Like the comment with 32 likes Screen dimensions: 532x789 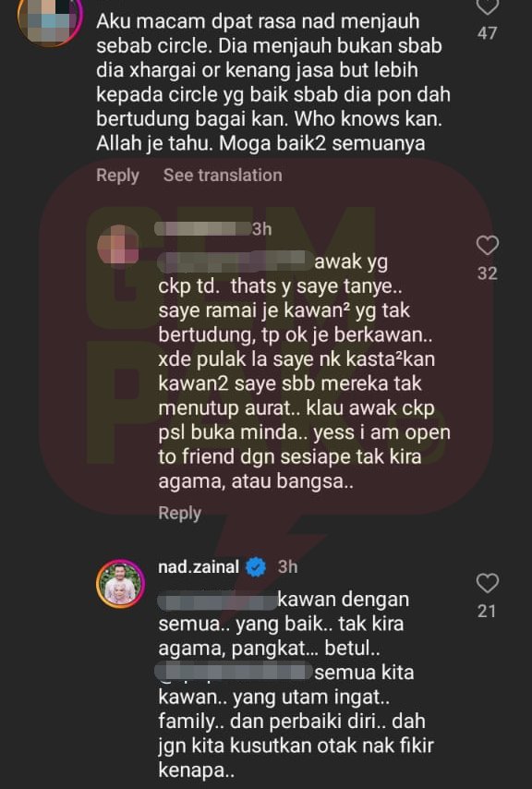(x=488, y=246)
